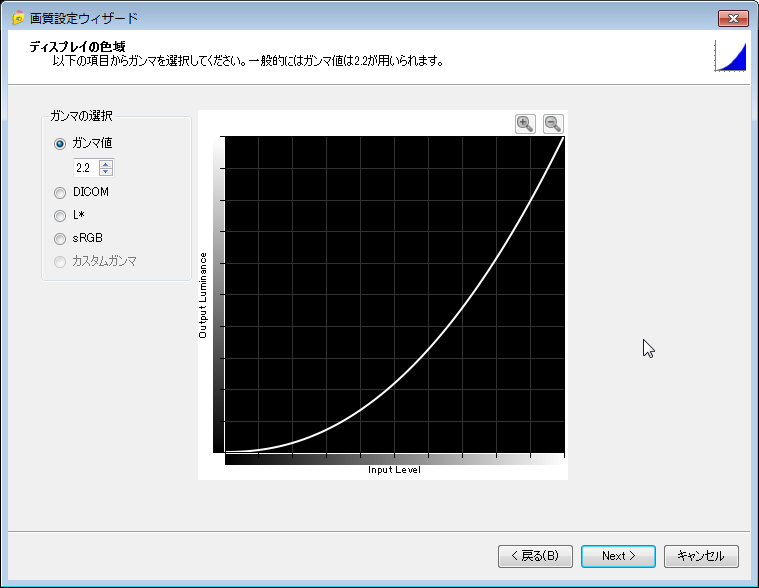Click the blue gamma curve header icon
Screen dimensions: 759x588
point(732,55)
